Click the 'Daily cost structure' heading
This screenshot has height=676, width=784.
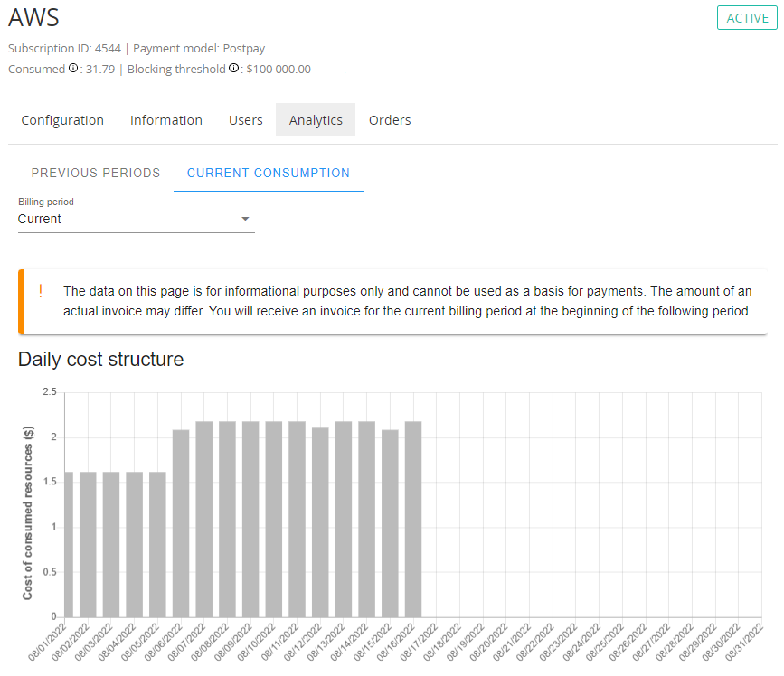coord(101,359)
